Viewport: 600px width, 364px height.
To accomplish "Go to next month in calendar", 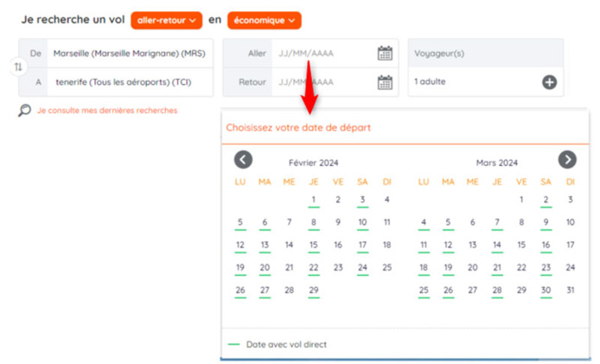I will pyautogui.click(x=567, y=159).
